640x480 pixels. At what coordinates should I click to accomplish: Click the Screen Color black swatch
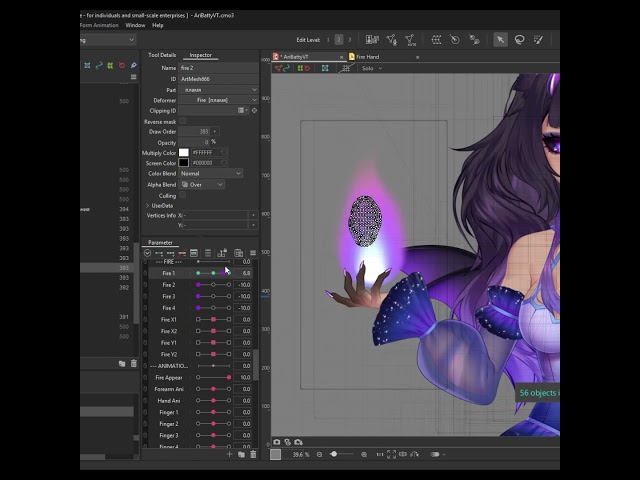click(184, 162)
